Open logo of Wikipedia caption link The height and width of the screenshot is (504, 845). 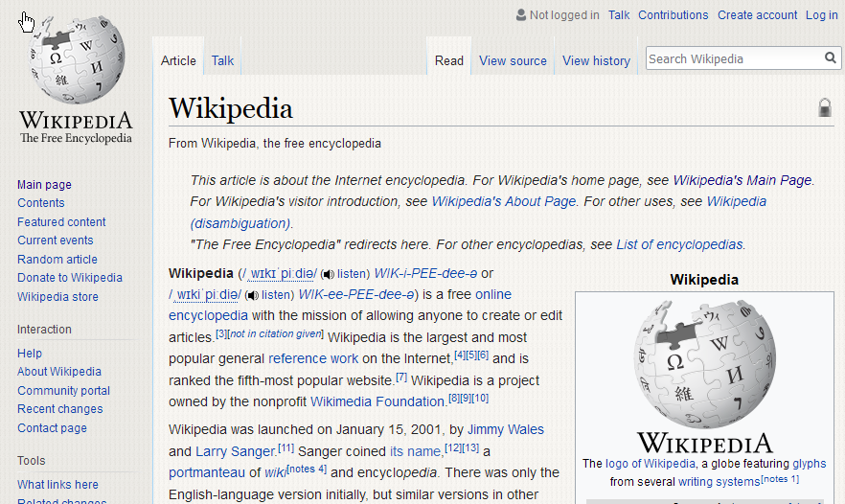click(x=650, y=464)
